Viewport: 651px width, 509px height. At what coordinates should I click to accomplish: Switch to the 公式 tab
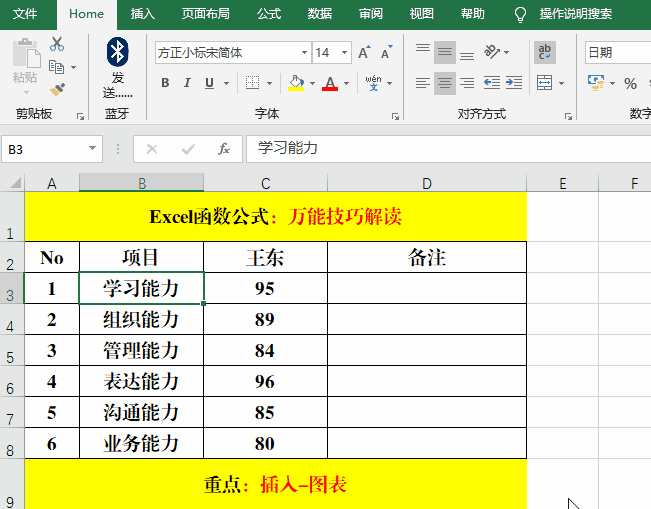pos(269,14)
